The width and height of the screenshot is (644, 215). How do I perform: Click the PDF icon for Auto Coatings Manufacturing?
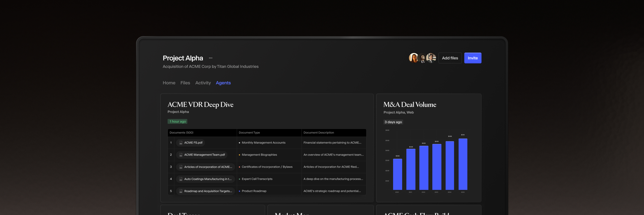tap(181, 179)
